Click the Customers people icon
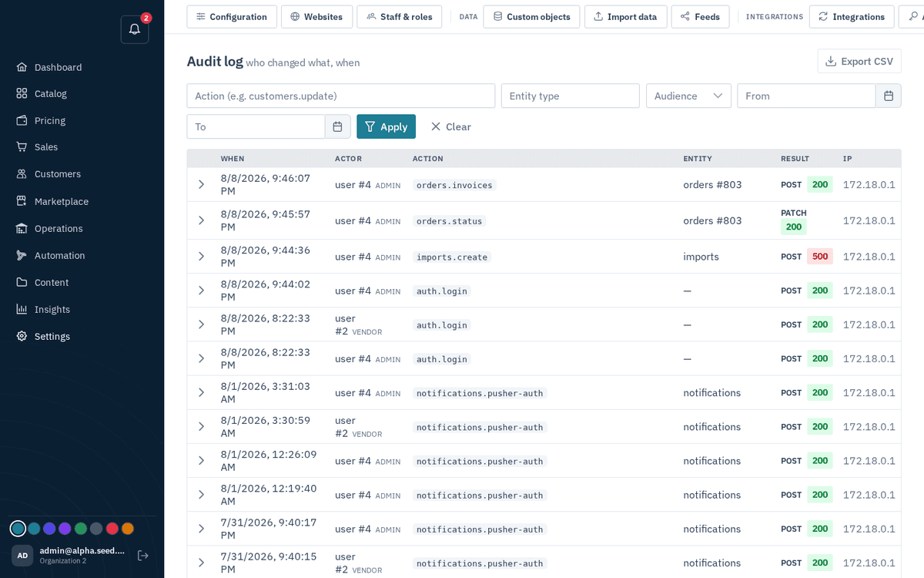Screen dimensions: 924x578 (x=22, y=174)
